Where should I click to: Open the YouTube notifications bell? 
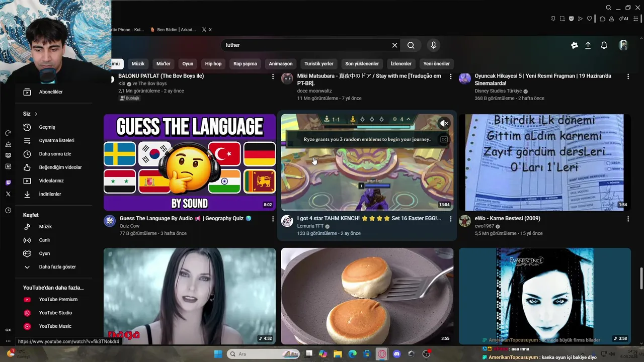point(604,45)
